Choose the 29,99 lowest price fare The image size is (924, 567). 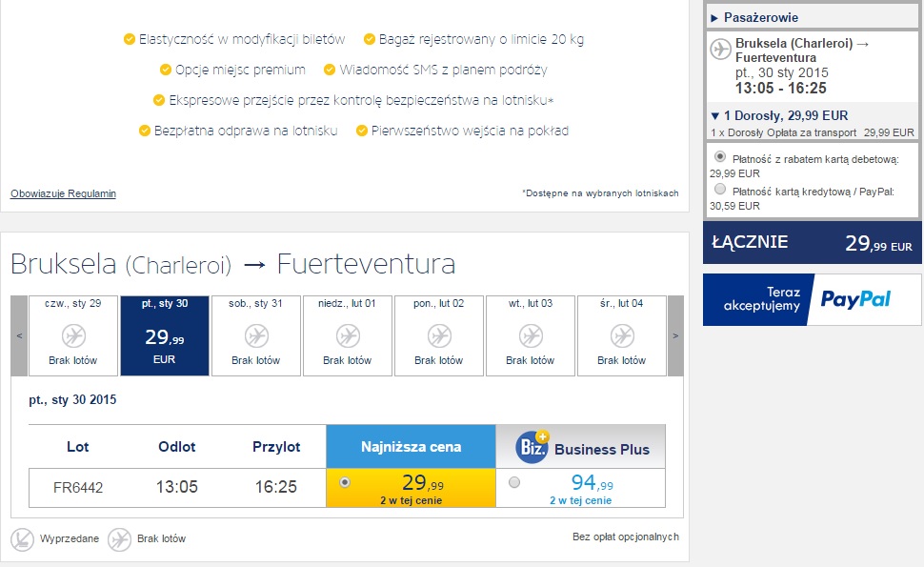coord(345,482)
